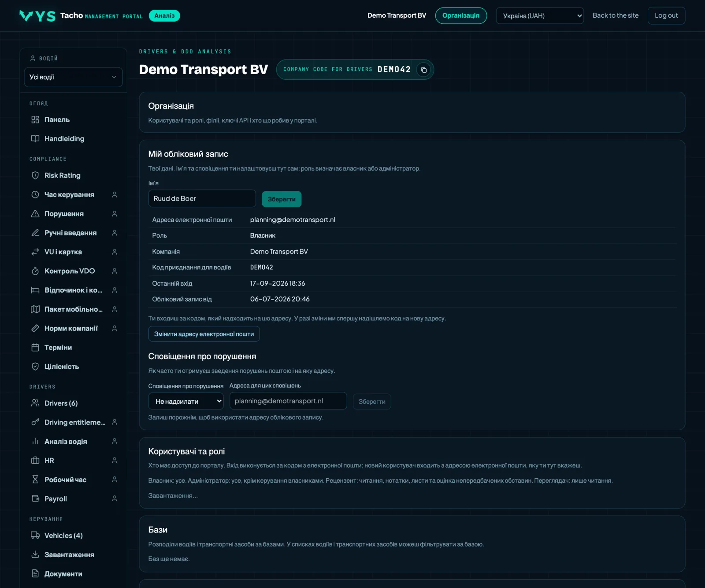Click the DEMO42 join code value
The height and width of the screenshot is (588, 705).
point(262,268)
